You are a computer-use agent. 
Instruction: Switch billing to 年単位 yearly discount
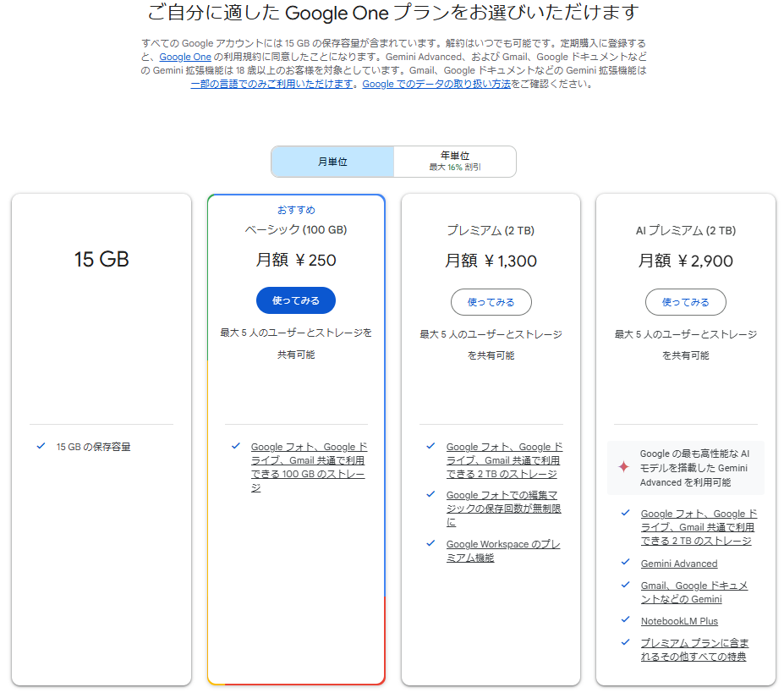pos(455,162)
